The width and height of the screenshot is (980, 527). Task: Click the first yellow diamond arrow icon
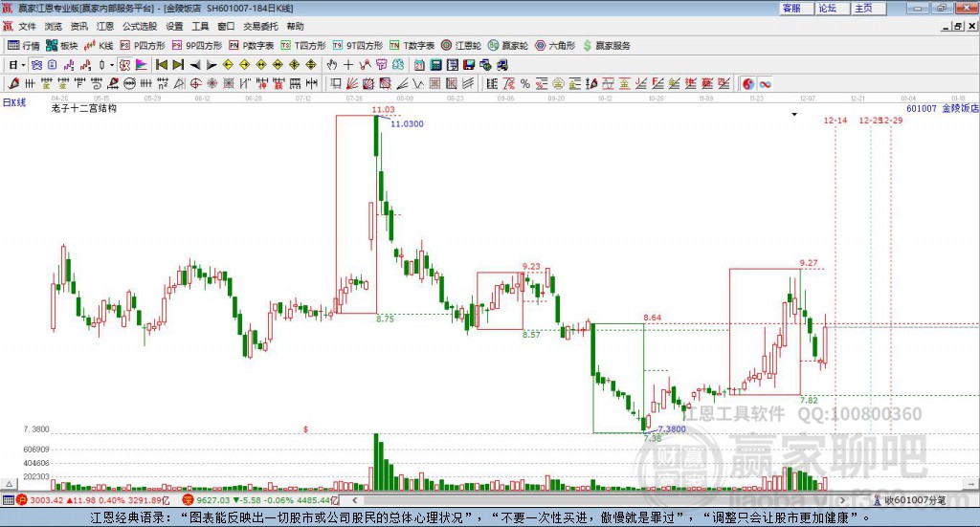228,65
